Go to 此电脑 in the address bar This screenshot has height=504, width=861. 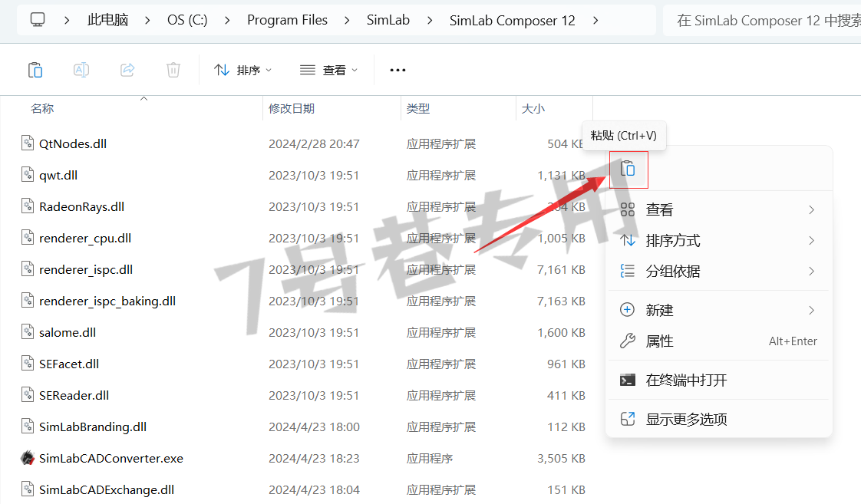click(x=107, y=20)
